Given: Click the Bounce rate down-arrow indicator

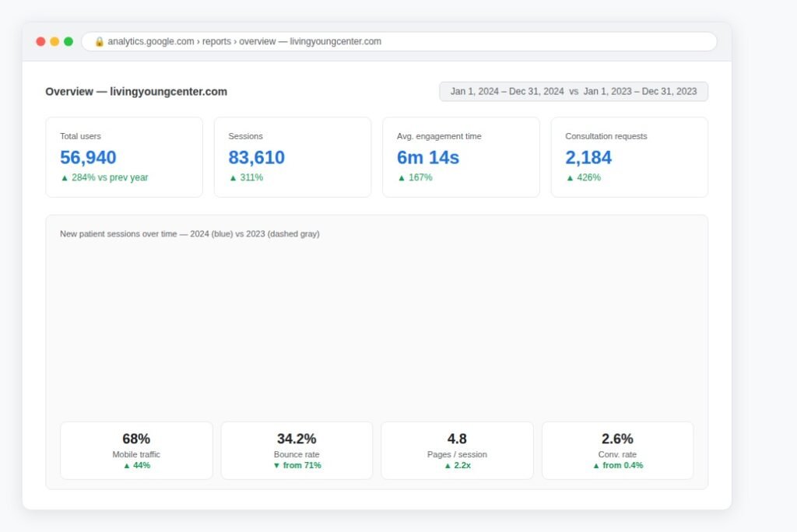Looking at the screenshot, I should pyautogui.click(x=276, y=465).
